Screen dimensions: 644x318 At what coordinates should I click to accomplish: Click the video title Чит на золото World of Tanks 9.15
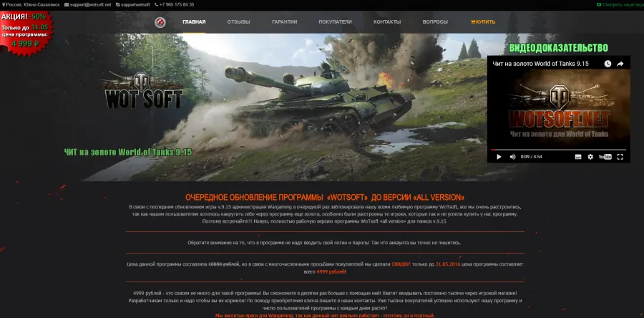(x=540, y=64)
